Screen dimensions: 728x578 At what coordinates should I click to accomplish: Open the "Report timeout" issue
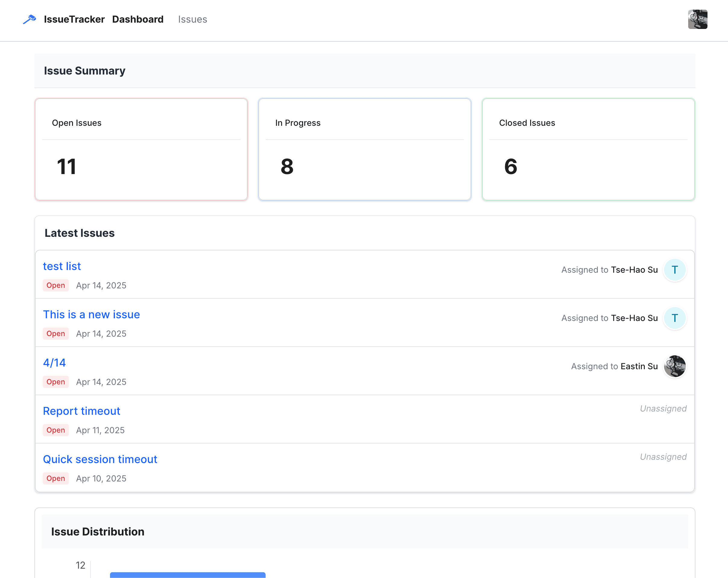coord(81,411)
